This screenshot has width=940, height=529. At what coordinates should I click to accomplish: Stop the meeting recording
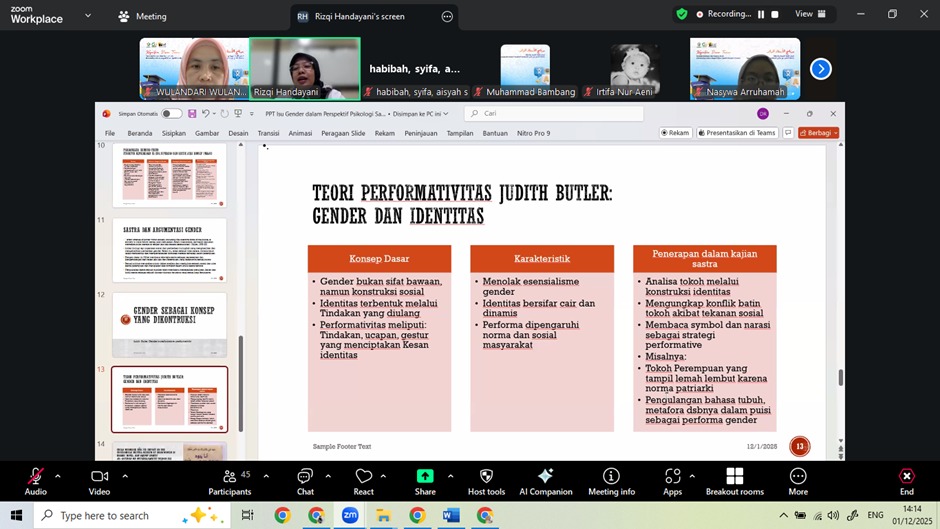click(x=774, y=15)
